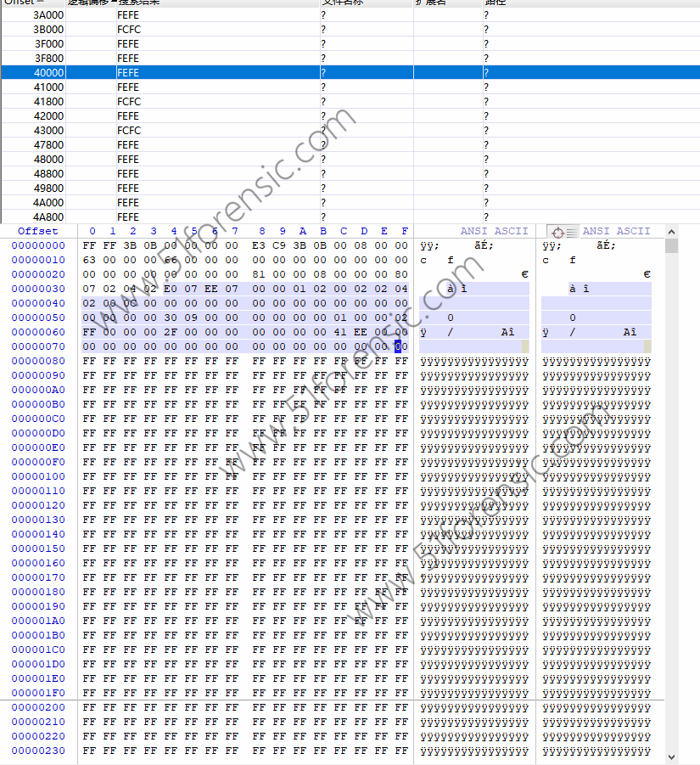Click the left ANSI ASCII column header

pos(494,231)
